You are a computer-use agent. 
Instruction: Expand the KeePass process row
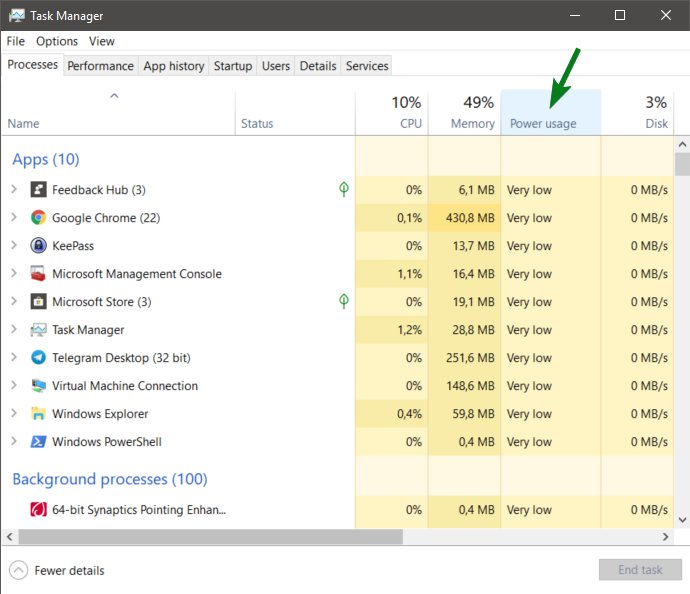coord(14,246)
